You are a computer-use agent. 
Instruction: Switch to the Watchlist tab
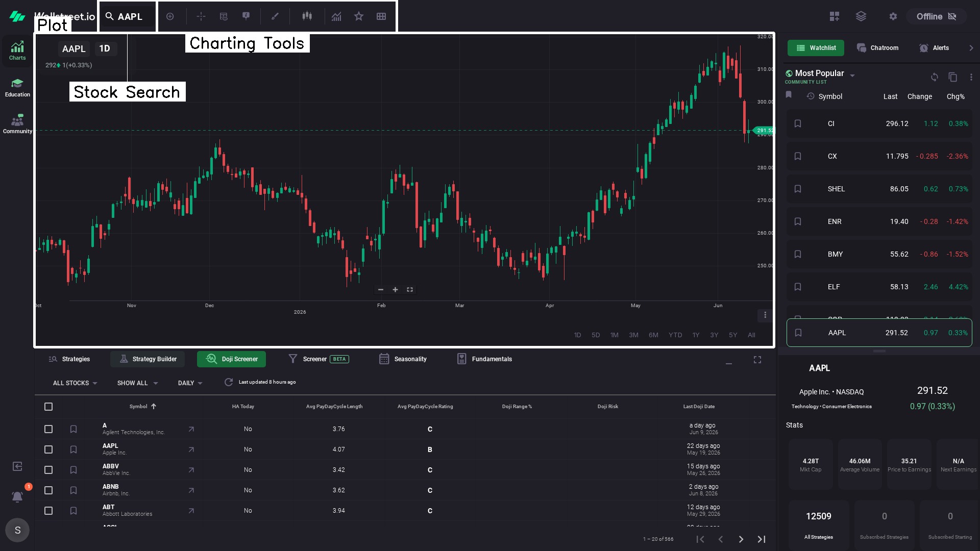pos(816,48)
